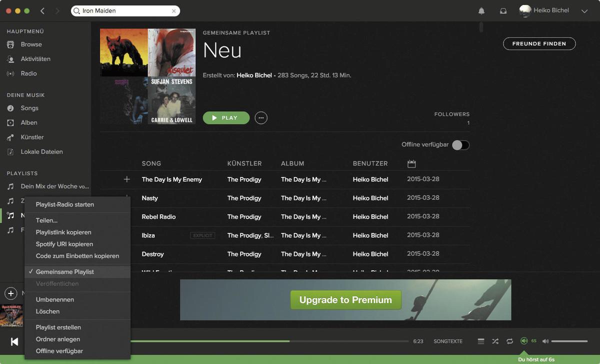
Task: Sort the list by Benutzer column
Action: tap(370, 163)
